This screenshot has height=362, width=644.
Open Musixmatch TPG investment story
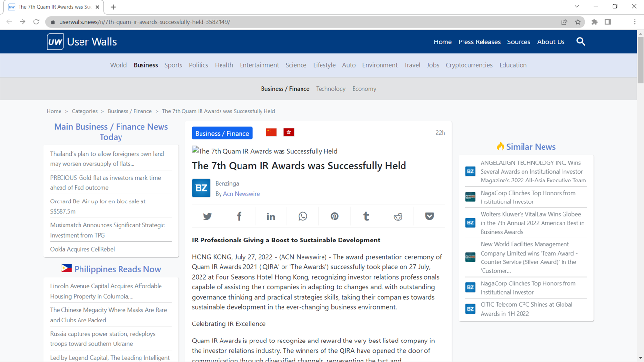point(111,230)
